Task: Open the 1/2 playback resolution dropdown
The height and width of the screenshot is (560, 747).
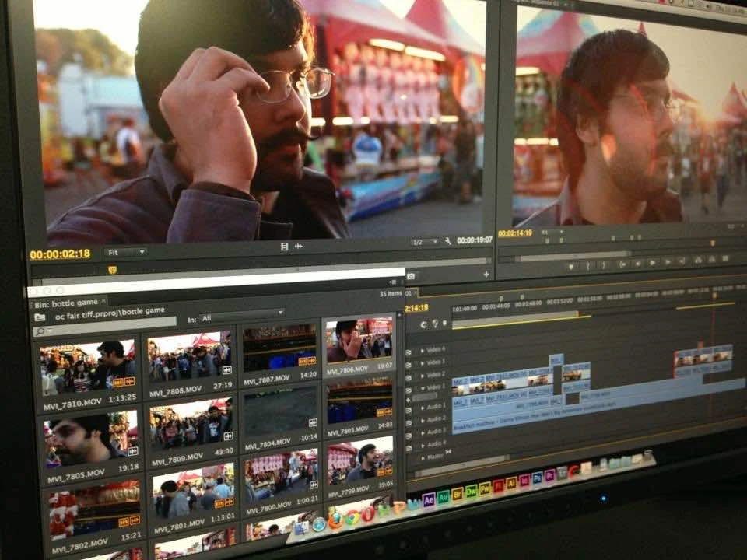Action: tap(425, 243)
